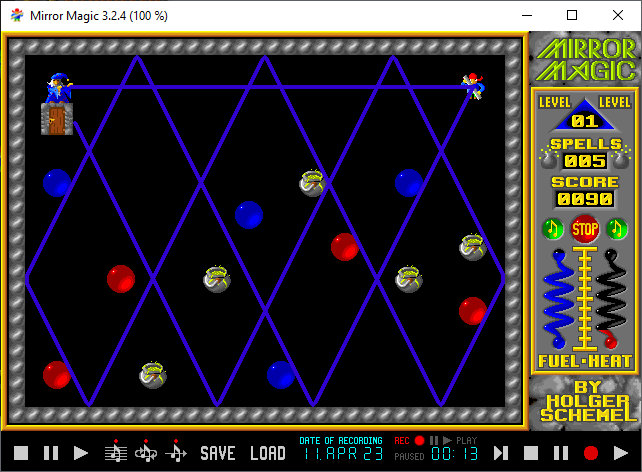Click the SAVE button
Screen dimensions: 642x472
[x=218, y=453]
